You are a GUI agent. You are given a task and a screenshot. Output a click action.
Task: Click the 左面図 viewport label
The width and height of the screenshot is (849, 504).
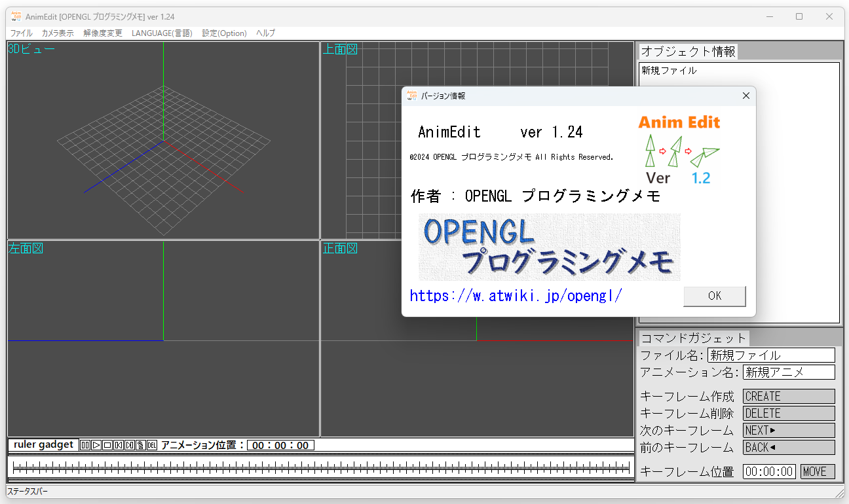tap(26, 248)
